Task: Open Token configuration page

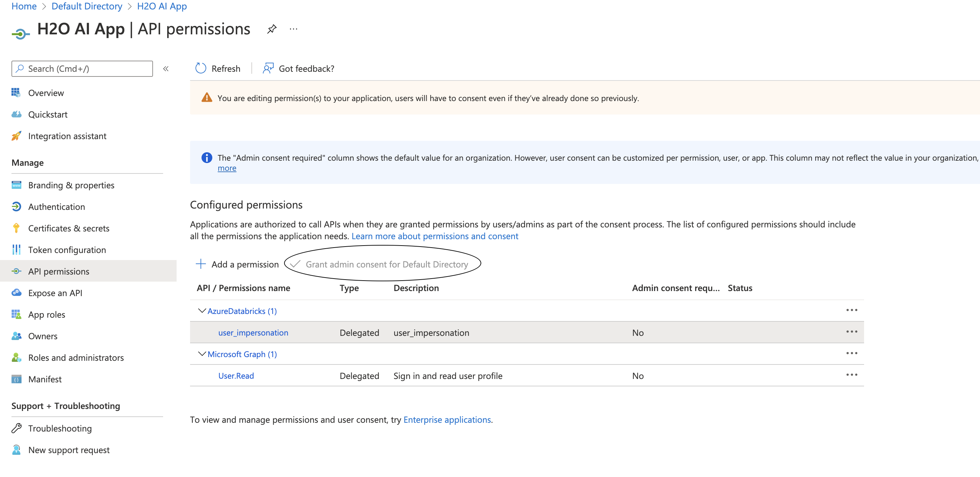Action: coord(67,250)
